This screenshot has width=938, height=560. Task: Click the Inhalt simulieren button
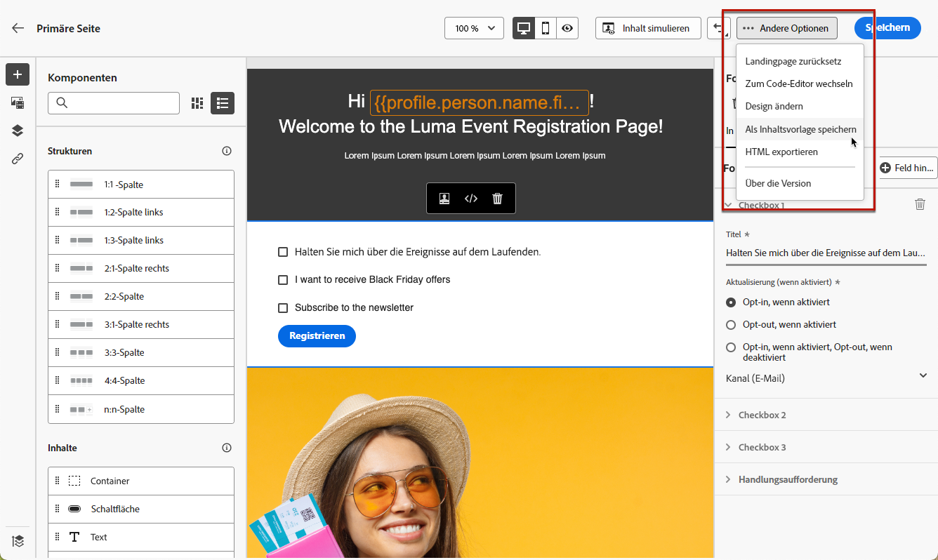coord(648,29)
